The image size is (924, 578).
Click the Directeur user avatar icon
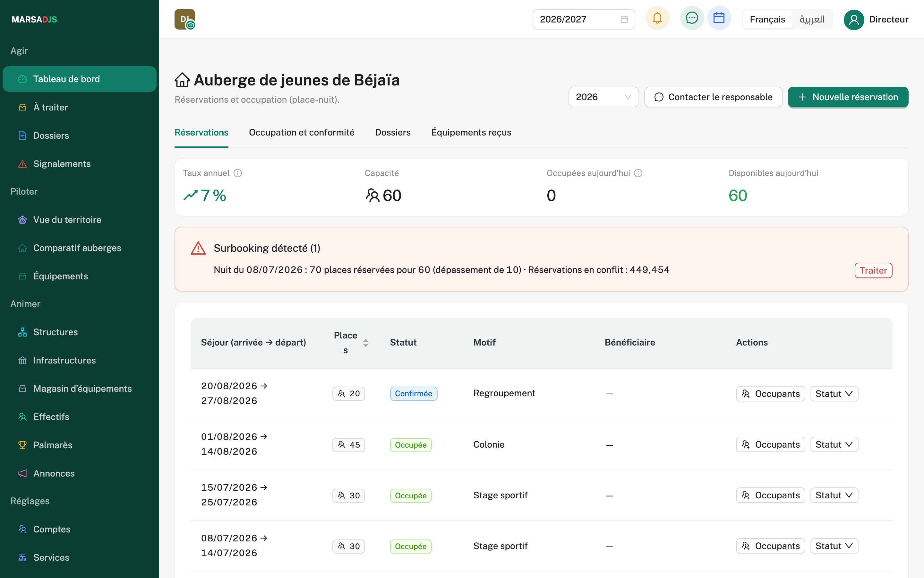tap(854, 20)
